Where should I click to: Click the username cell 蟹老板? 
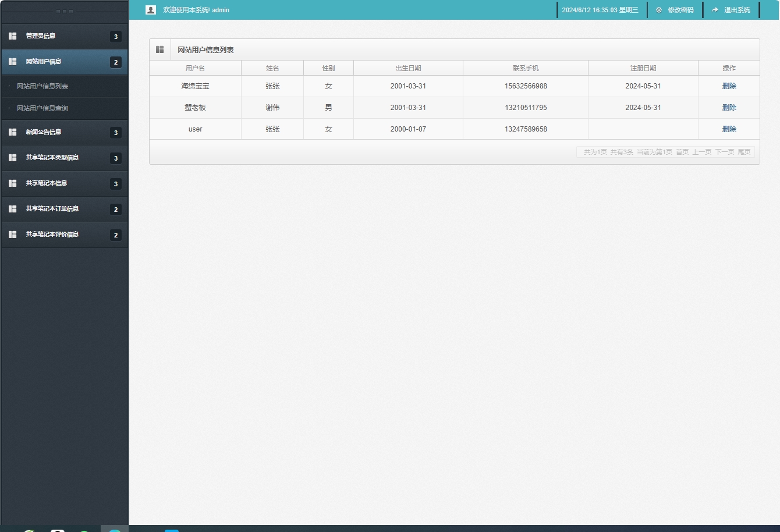(196, 108)
